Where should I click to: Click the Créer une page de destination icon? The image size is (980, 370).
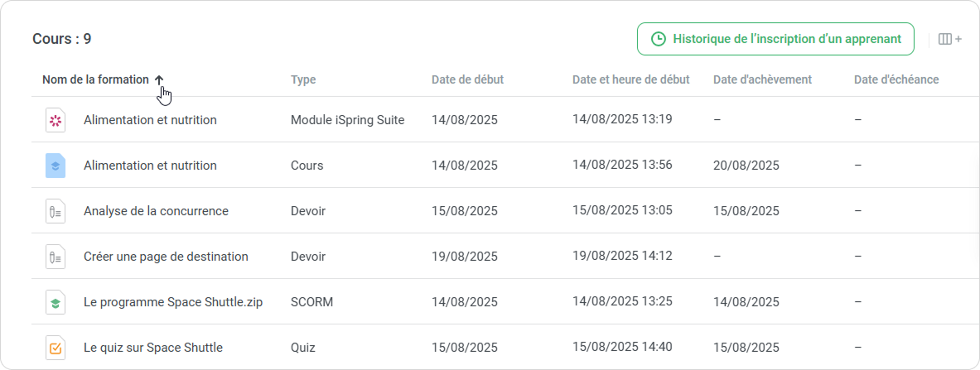pyautogui.click(x=55, y=257)
